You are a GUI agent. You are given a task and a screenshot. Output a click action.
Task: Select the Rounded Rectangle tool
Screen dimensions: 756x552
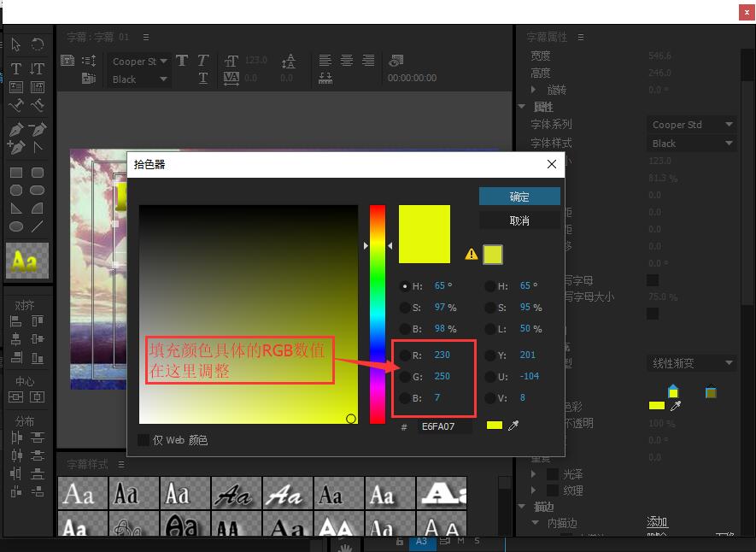coord(37,173)
